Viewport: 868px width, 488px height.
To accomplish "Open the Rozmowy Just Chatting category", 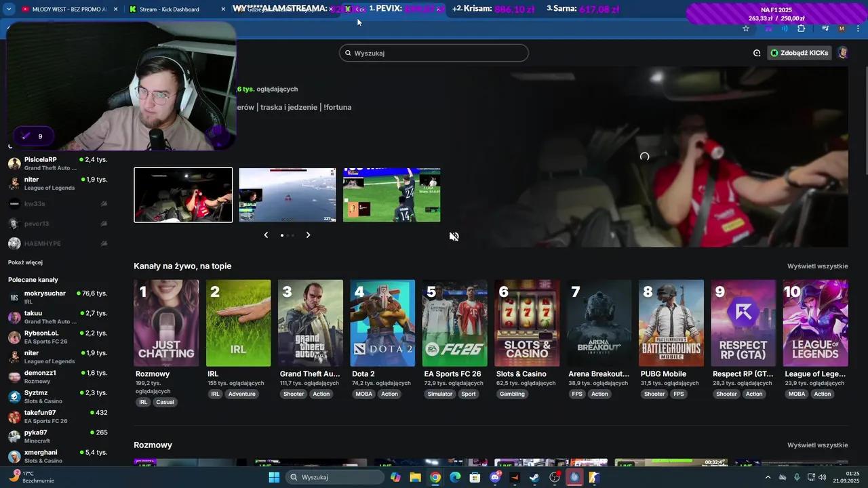I will pyautogui.click(x=166, y=323).
